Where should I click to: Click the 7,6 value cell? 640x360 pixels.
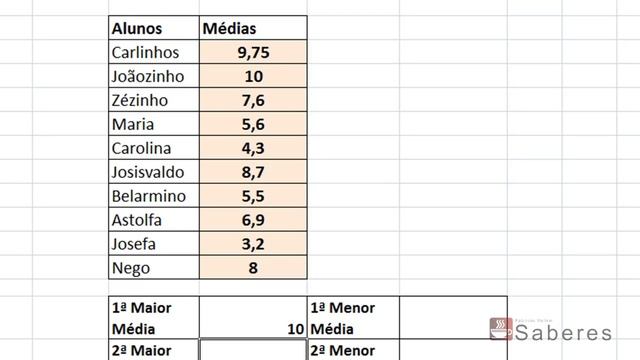pos(253,100)
